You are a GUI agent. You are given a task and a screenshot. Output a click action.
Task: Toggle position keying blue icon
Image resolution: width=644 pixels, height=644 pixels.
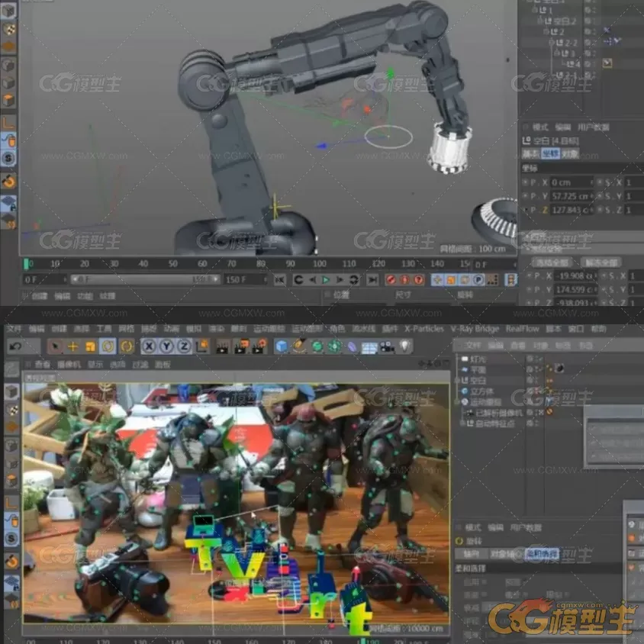coord(437,280)
